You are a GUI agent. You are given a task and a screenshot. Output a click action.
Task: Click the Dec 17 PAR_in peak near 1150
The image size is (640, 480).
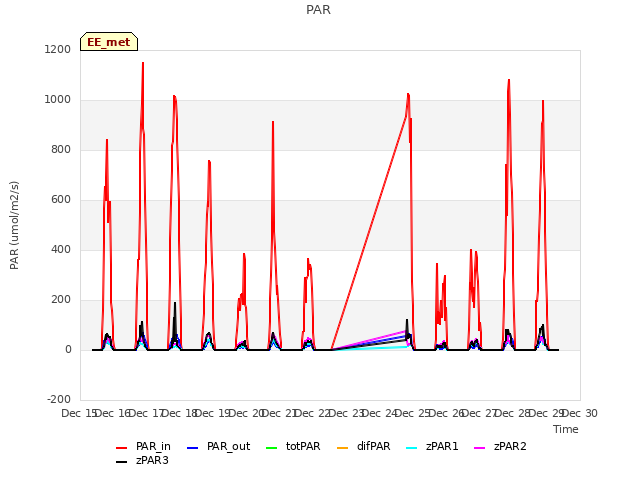(143, 64)
